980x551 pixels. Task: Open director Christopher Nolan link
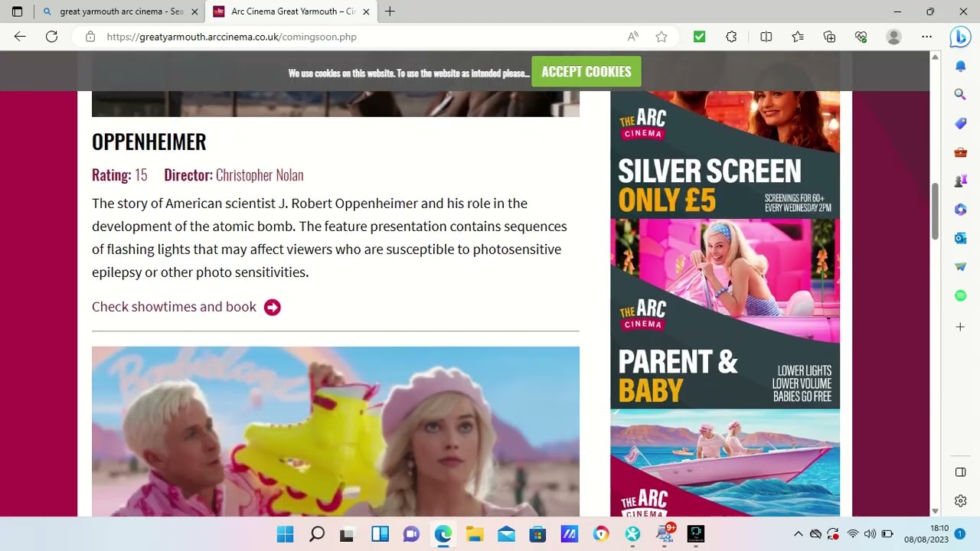(260, 175)
